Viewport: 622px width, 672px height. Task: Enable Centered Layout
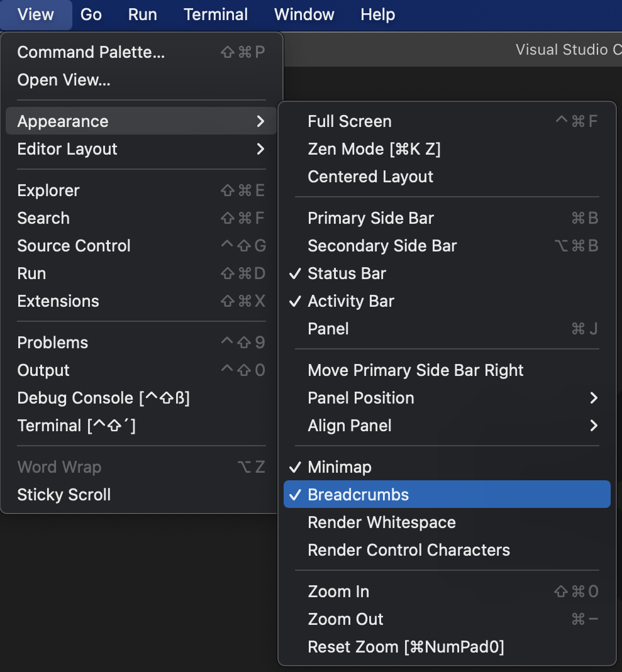[x=370, y=177]
